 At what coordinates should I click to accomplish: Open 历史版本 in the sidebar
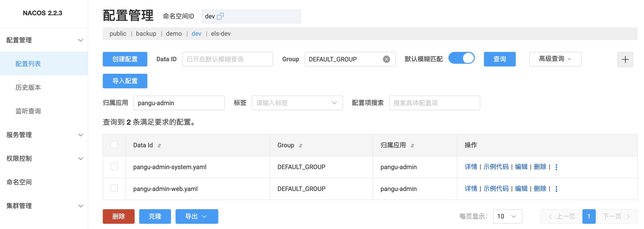click(x=44, y=87)
